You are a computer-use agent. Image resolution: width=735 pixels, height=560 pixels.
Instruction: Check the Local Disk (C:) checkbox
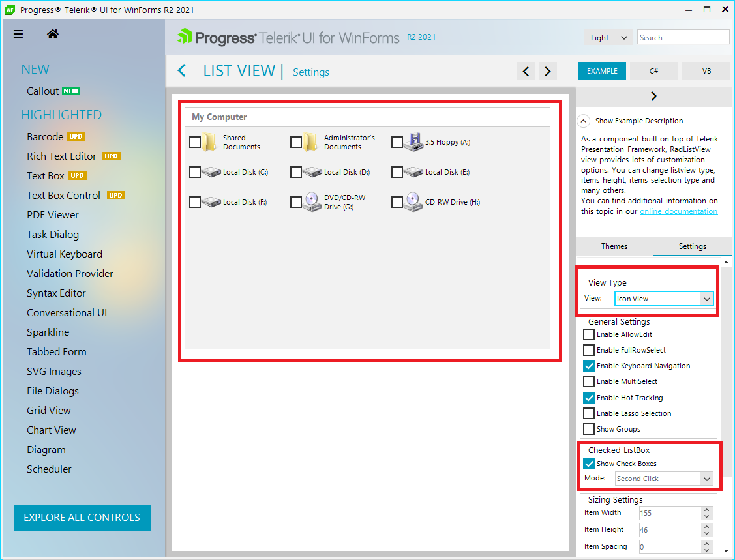(x=195, y=172)
